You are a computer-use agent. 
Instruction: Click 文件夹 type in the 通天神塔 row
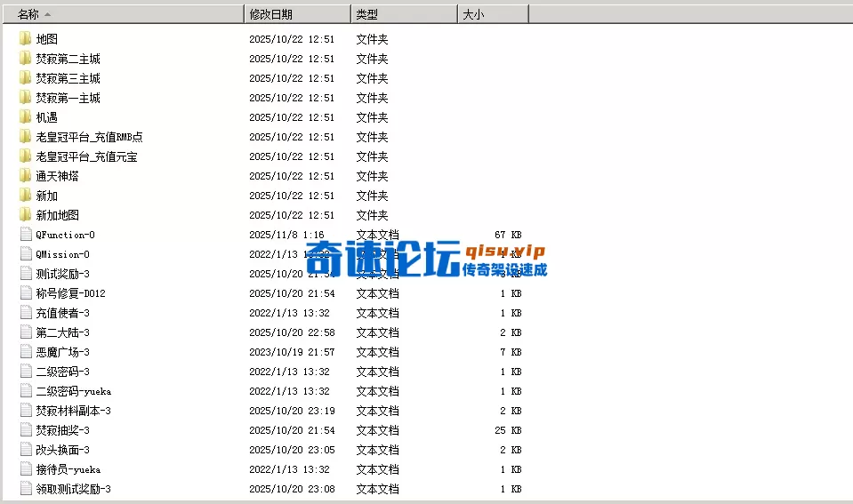(372, 176)
